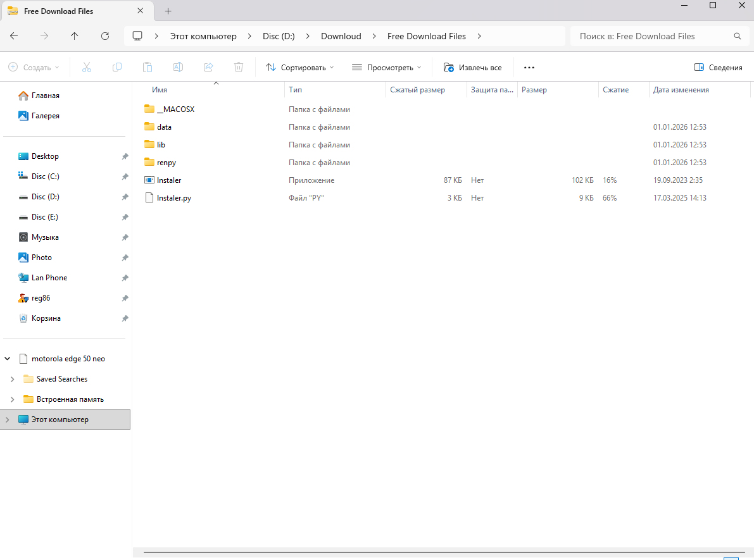The height and width of the screenshot is (560, 754).
Task: Sort by the Дата изменения column header
Action: (x=681, y=90)
